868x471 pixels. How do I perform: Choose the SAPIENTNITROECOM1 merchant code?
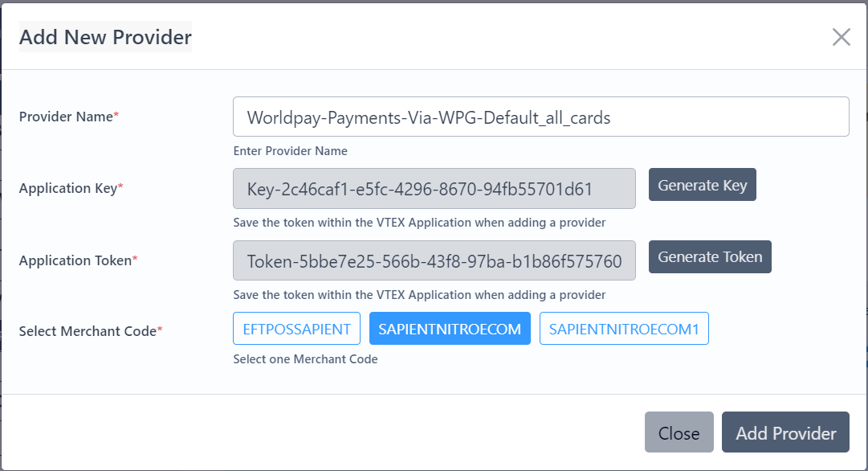pos(624,329)
